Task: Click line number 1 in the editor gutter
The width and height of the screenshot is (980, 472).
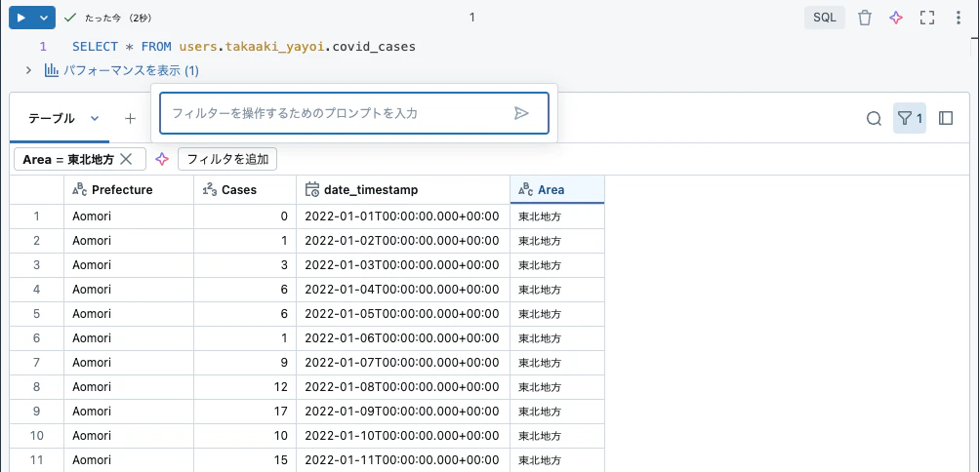Action: 43,46
